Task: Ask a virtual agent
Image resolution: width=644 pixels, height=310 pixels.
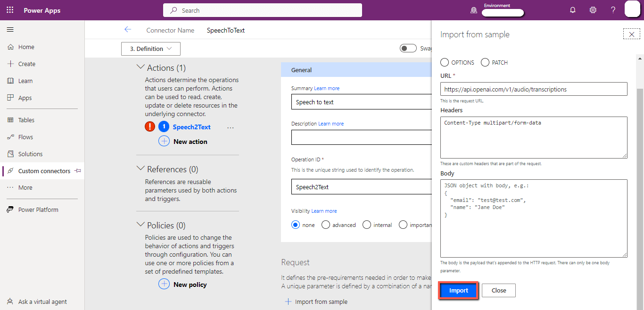Action: click(42, 302)
